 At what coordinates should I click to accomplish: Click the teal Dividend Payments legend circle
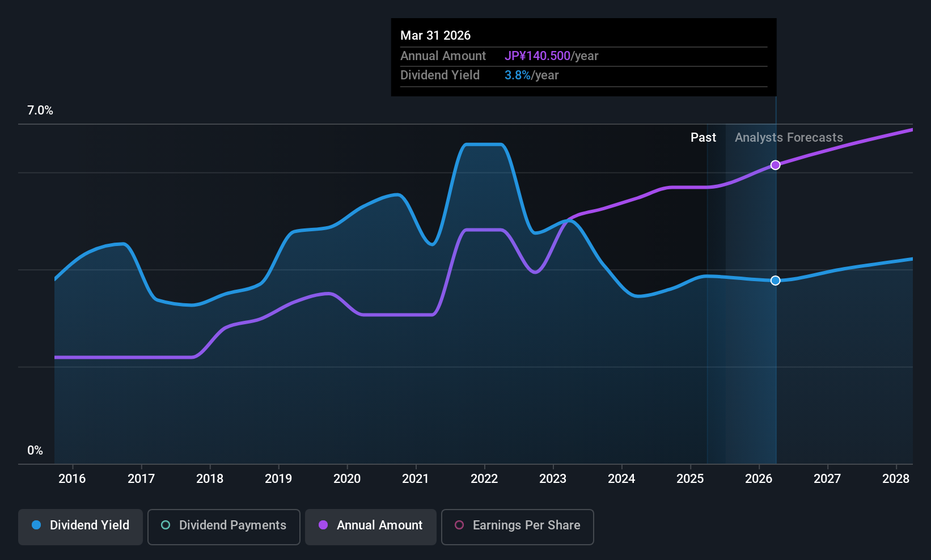(x=166, y=525)
